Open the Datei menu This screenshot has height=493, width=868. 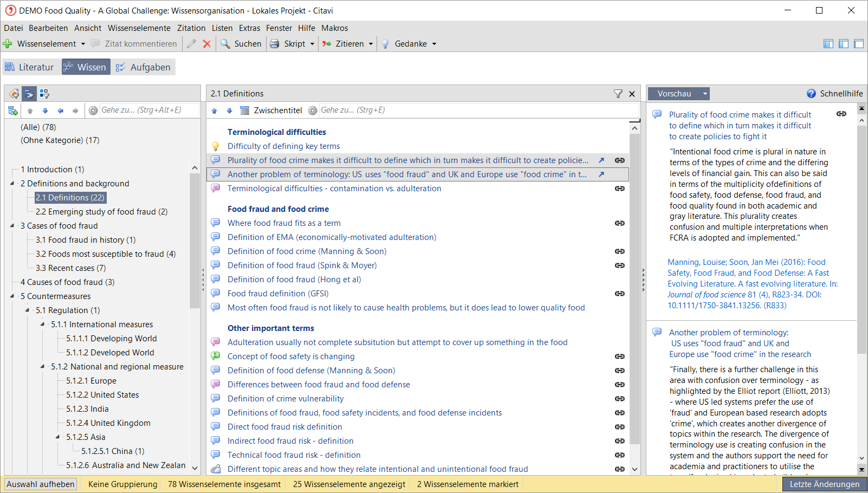[14, 28]
